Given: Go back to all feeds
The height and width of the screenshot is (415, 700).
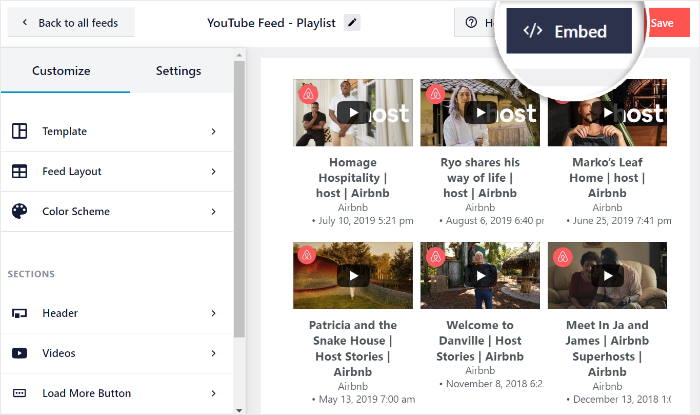Looking at the screenshot, I should click(x=71, y=22).
